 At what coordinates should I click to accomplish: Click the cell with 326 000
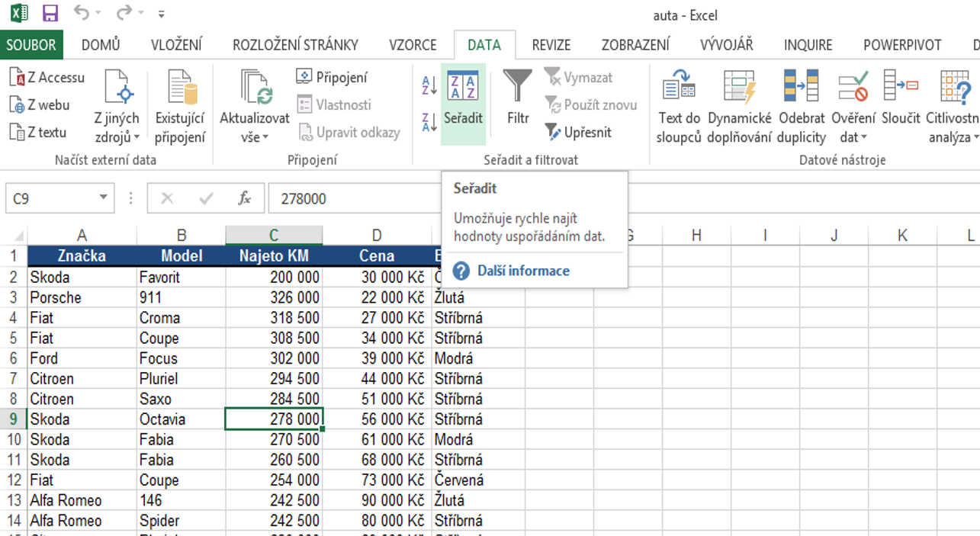[x=274, y=297]
